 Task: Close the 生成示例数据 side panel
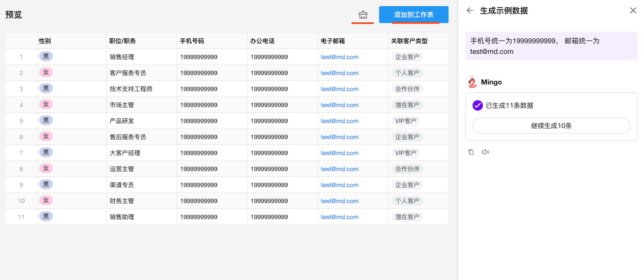point(633,11)
